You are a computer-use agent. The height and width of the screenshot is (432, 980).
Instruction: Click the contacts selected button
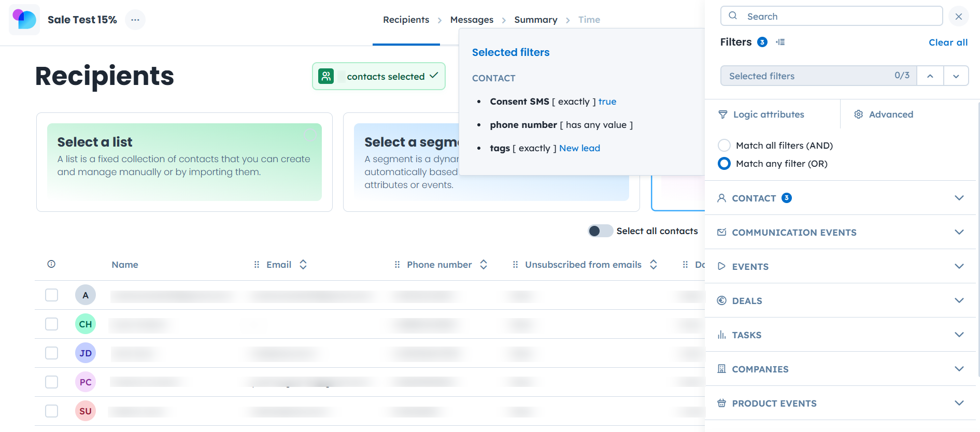[379, 76]
